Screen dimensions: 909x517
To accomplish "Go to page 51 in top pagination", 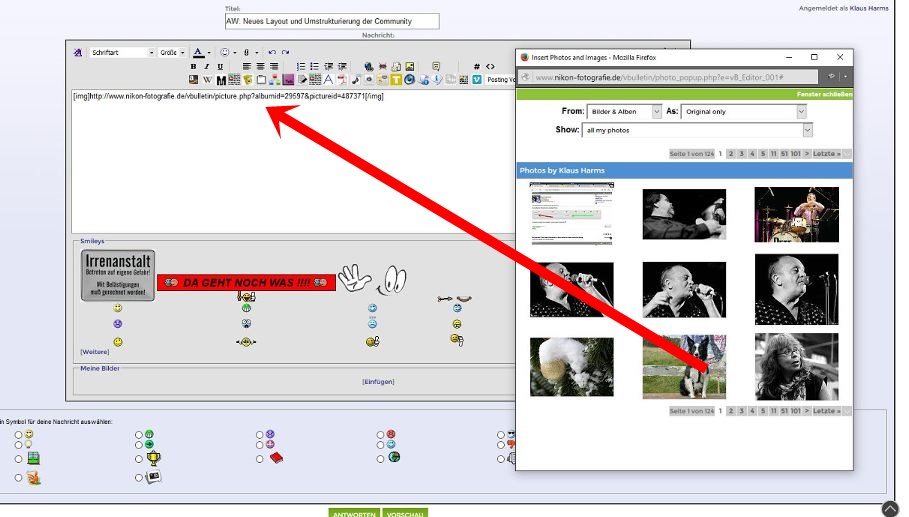I will (784, 154).
